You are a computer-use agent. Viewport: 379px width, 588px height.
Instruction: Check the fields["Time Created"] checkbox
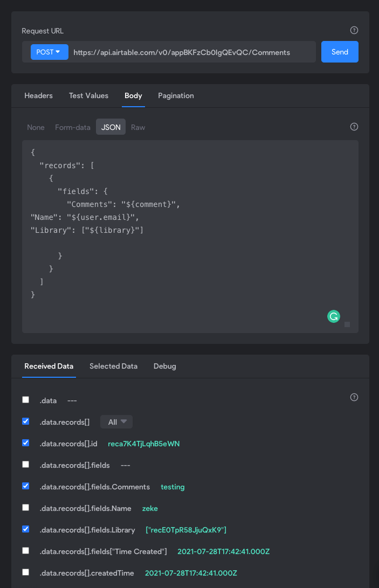[25, 550]
